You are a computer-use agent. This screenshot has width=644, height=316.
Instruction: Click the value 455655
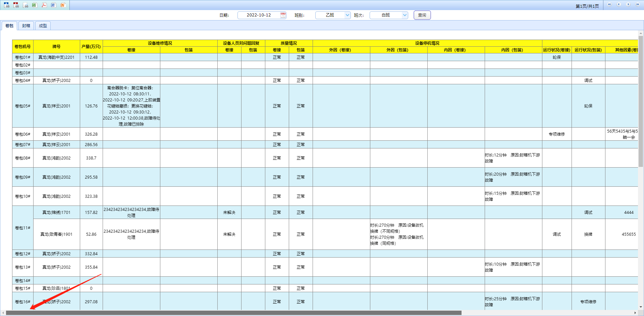tap(629, 234)
